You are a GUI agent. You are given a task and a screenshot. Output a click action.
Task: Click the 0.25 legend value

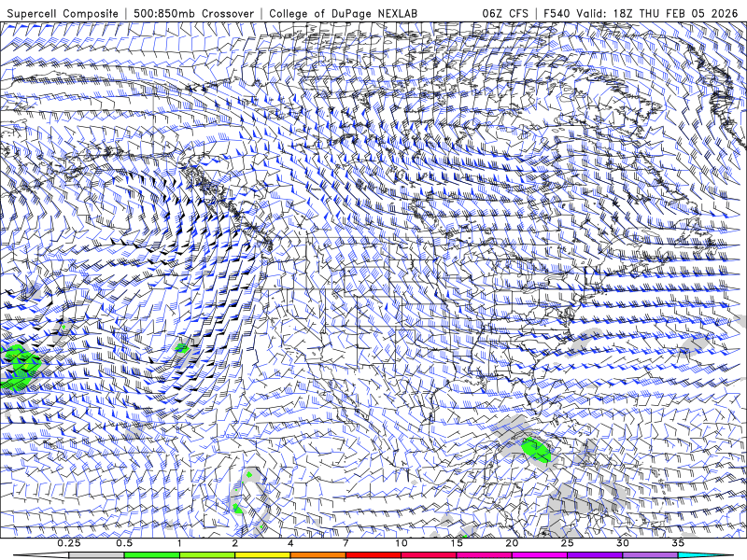tap(69, 543)
